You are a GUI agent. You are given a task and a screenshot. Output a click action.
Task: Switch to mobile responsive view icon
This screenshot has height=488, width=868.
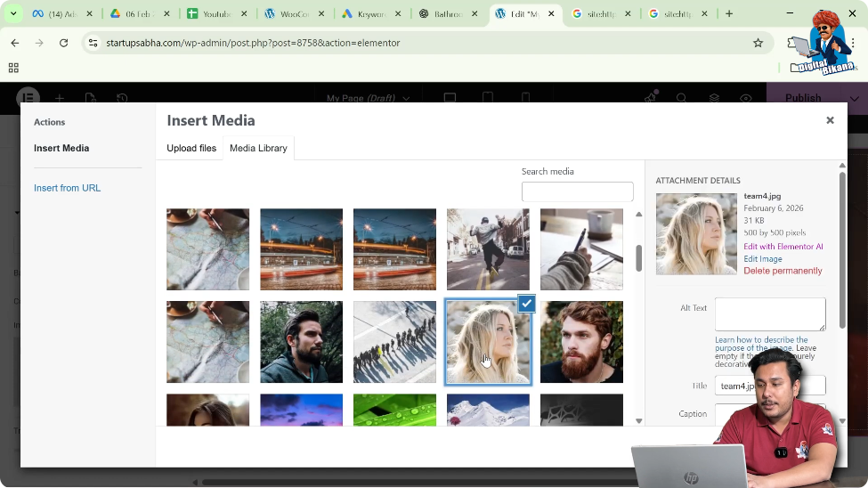(525, 98)
